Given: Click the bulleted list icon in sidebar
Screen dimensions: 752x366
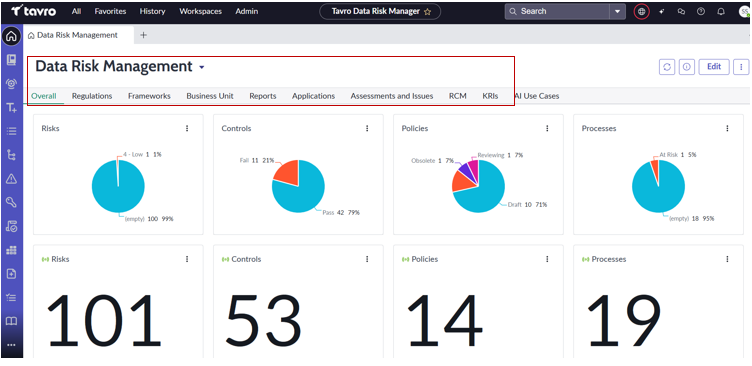Looking at the screenshot, I should 12,131.
